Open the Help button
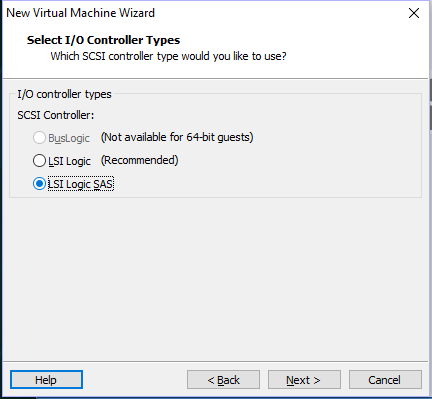 click(x=46, y=380)
